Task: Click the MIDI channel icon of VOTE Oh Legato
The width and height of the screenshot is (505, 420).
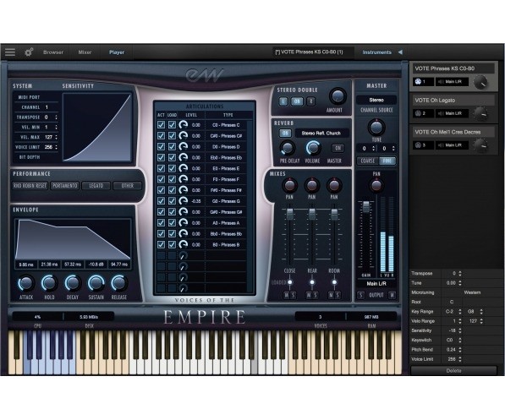Action: [418, 113]
